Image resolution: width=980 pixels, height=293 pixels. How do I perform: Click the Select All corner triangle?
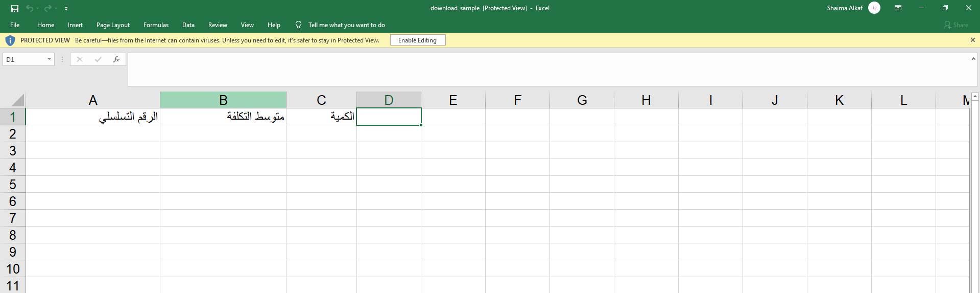click(18, 100)
